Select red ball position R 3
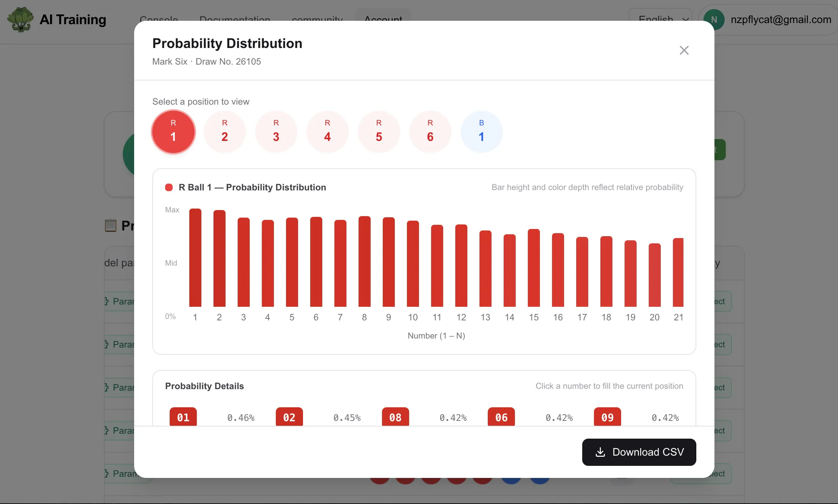838x504 pixels. [276, 132]
